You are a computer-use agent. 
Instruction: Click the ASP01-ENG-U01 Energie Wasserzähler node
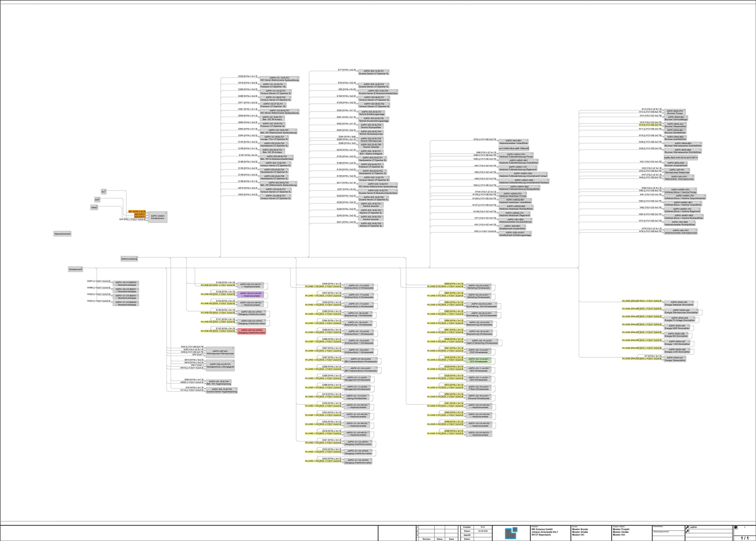(x=675, y=359)
